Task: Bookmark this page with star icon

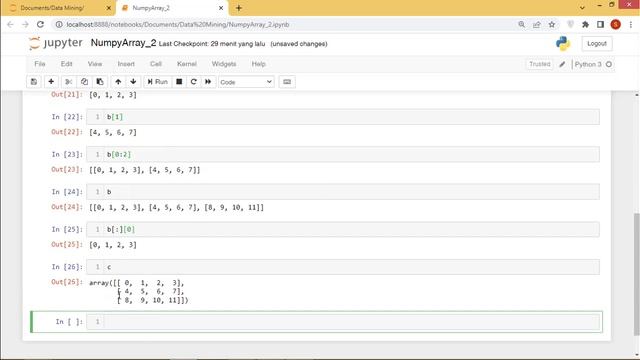Action: 552,24
